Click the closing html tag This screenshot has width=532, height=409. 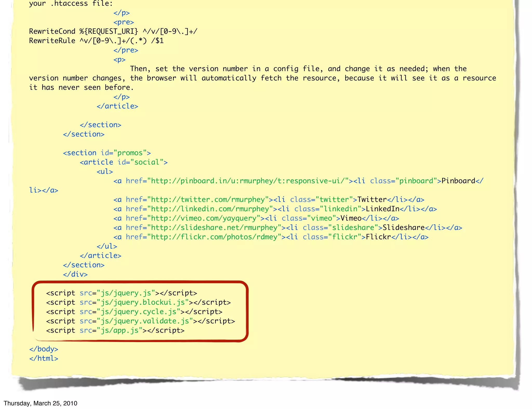[44, 358]
